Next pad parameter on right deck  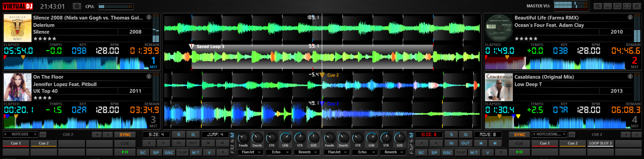pos(636,134)
